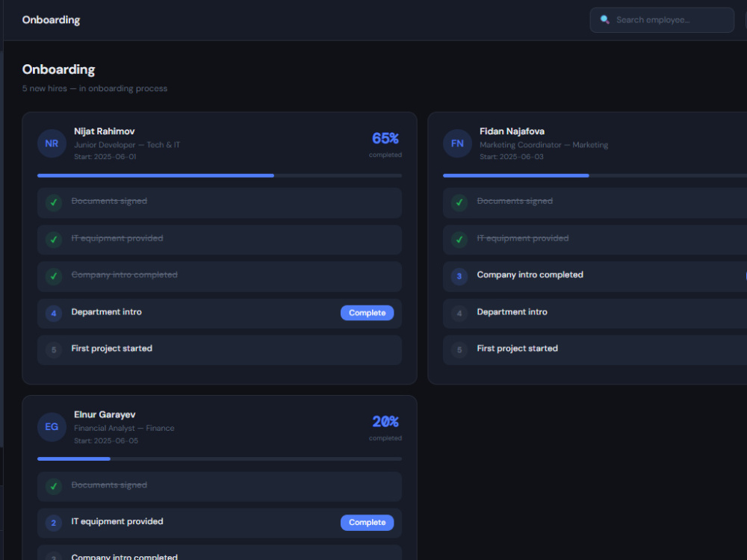Click Nijat Rahimov's progress bar
The height and width of the screenshot is (560, 747).
click(220, 175)
